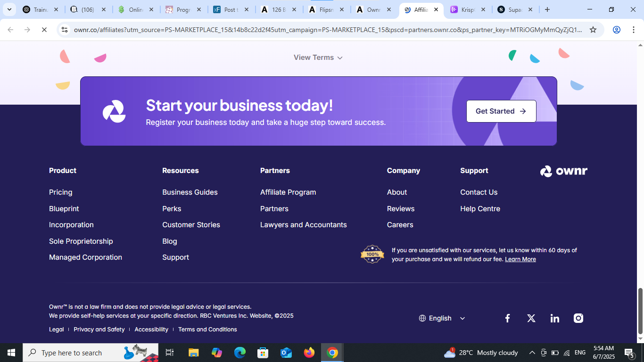
Task: Launch File Explorer from taskbar
Action: (194, 353)
